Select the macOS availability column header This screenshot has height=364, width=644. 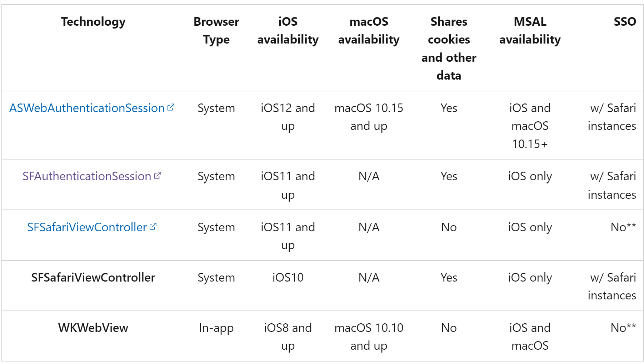pos(369,31)
